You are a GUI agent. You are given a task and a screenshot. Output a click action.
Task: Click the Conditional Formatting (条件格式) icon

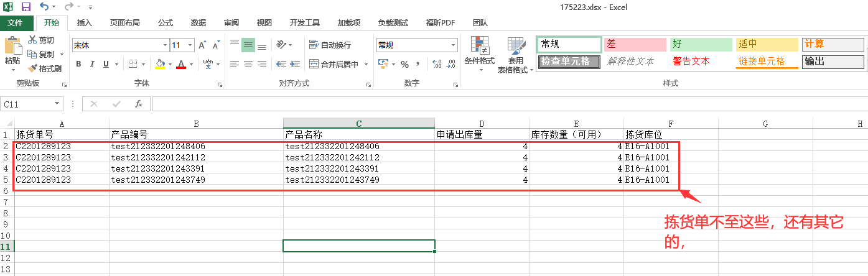point(479,54)
